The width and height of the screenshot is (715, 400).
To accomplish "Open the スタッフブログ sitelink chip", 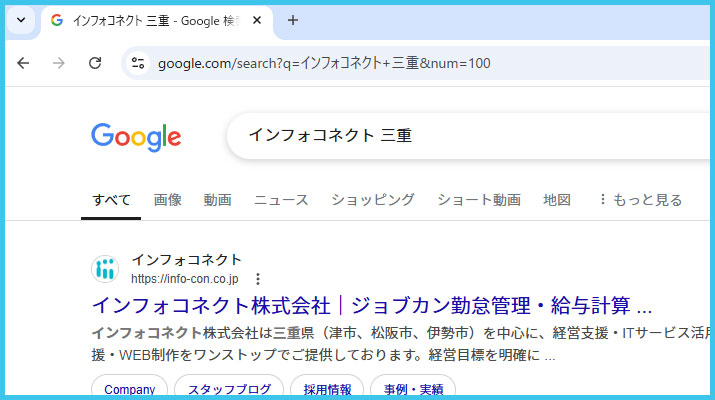I will [229, 387].
